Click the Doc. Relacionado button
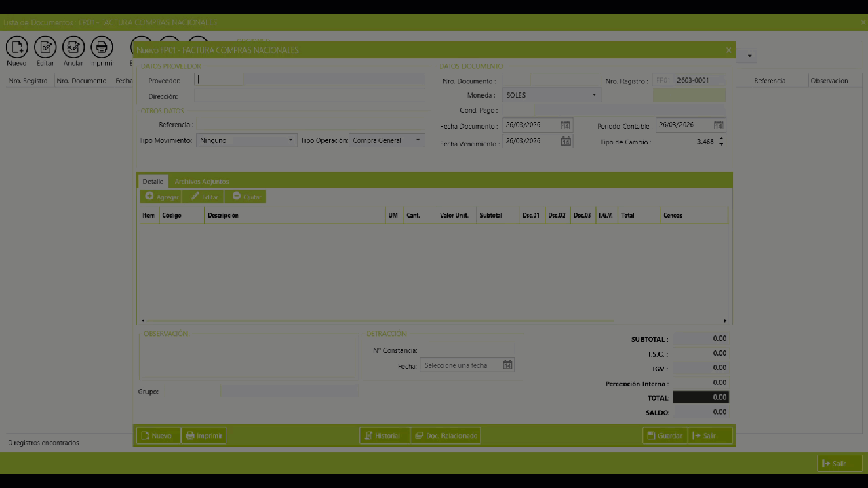Screen dimensions: 868x488 pos(446,436)
